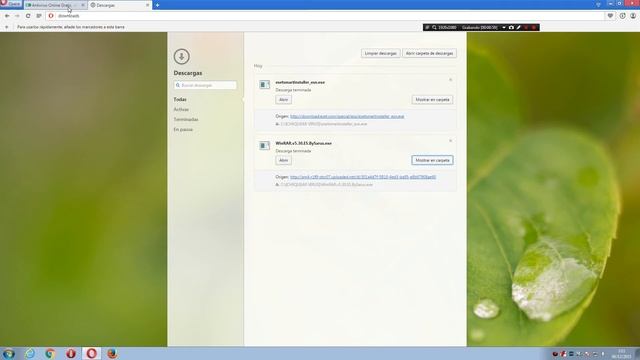Image resolution: width=640 pixels, height=360 pixels.
Task: Remove the WinRAR download entry
Action: click(x=451, y=141)
